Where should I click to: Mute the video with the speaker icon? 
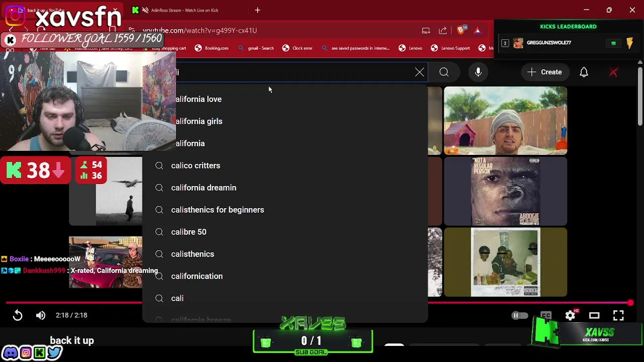[x=41, y=315]
